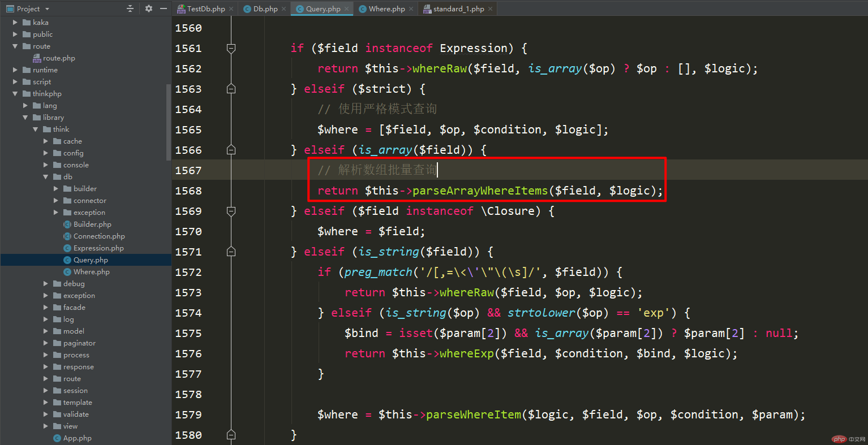
Task: Select Query.php in project tree
Action: (x=91, y=260)
